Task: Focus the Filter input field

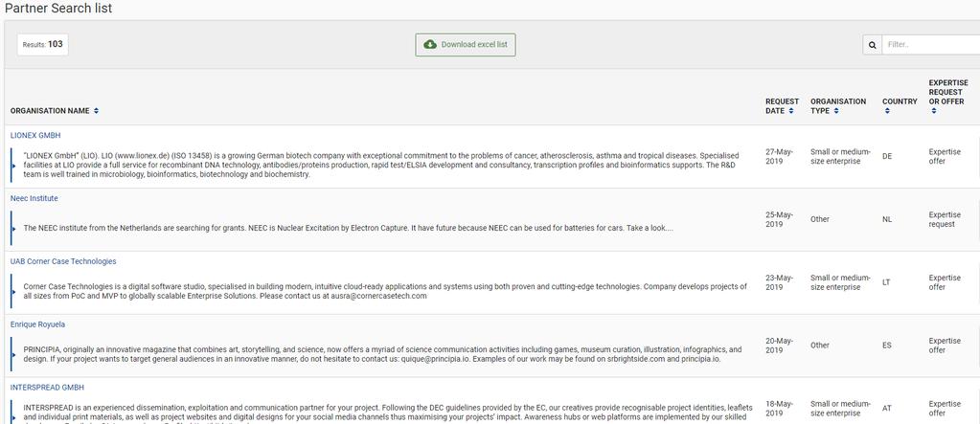Action: point(930,45)
